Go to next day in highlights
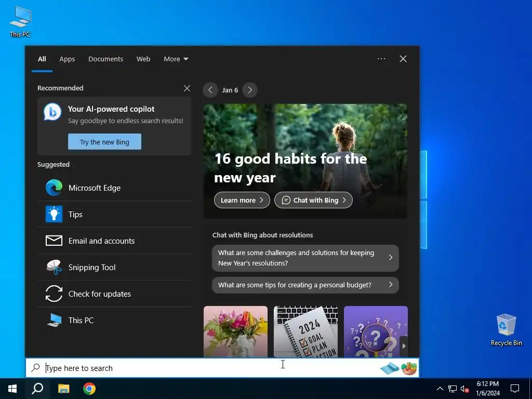The height and width of the screenshot is (399, 532). (250, 90)
